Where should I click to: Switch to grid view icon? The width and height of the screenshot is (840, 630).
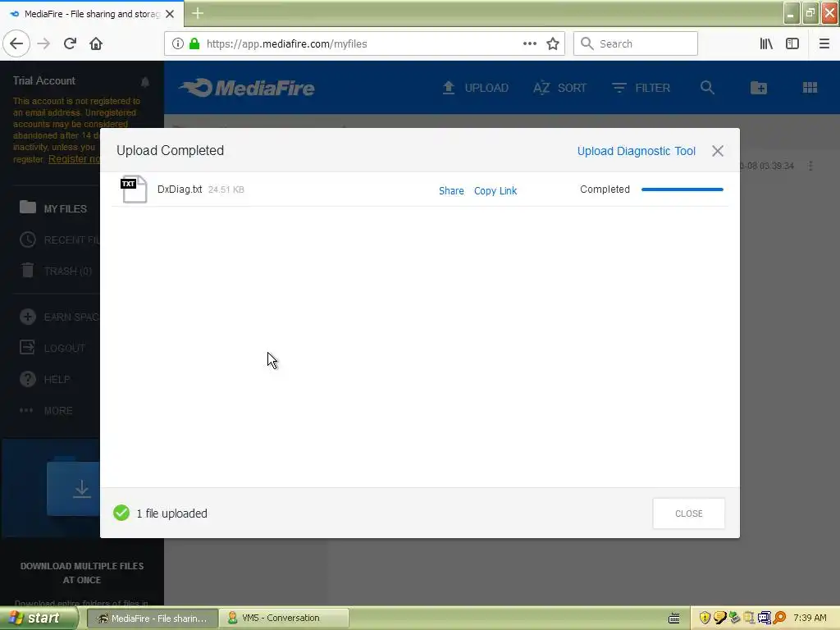click(810, 87)
